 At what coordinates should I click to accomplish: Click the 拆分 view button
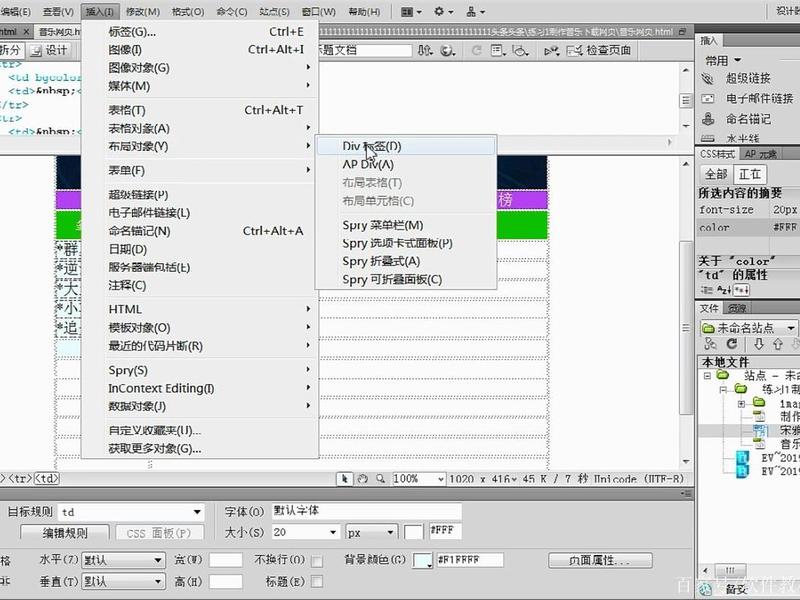tap(11, 50)
